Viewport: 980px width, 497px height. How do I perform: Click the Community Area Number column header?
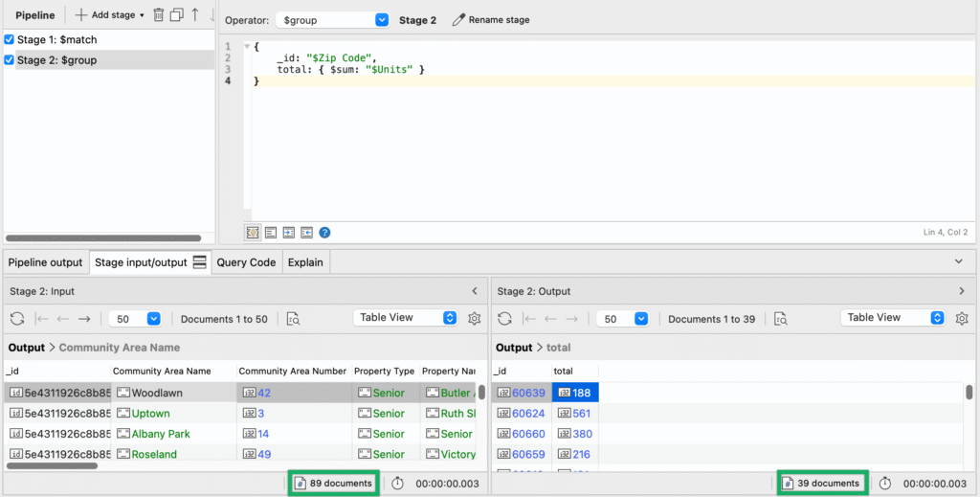pyautogui.click(x=293, y=371)
